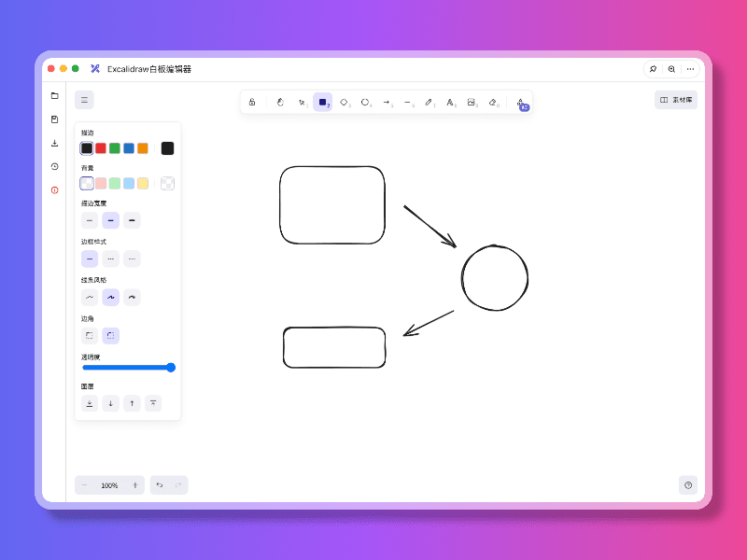
Task: Set rounded corner edges
Action: click(110, 336)
